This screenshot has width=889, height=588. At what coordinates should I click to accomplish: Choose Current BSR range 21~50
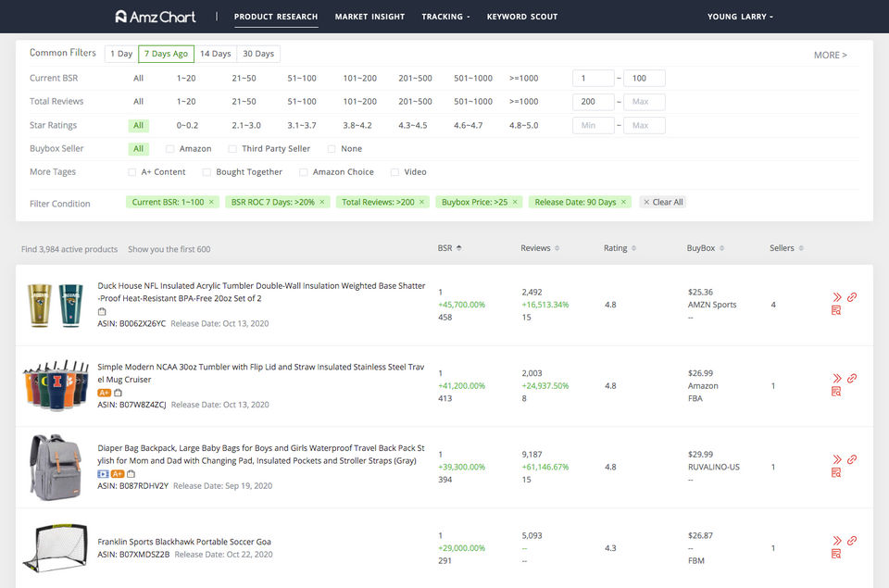click(244, 79)
